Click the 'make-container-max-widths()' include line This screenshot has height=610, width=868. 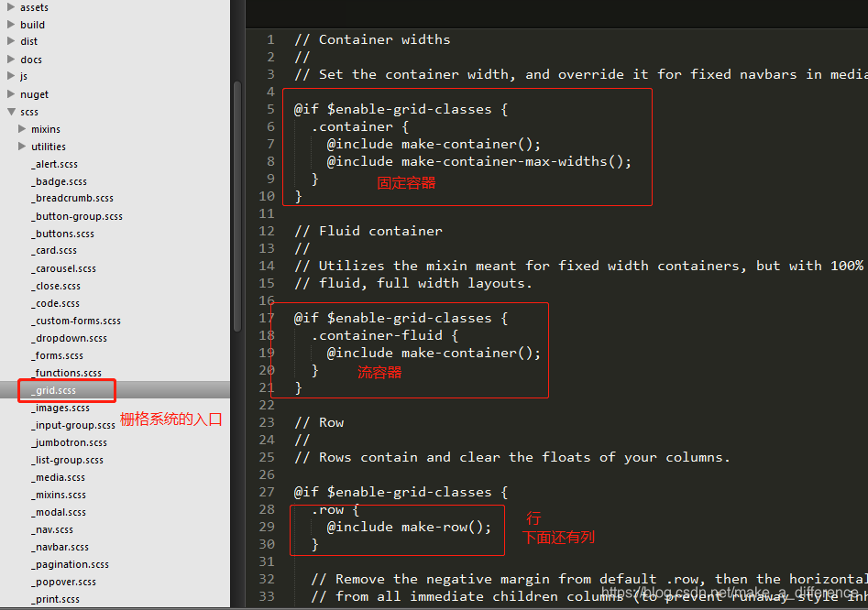tap(478, 161)
